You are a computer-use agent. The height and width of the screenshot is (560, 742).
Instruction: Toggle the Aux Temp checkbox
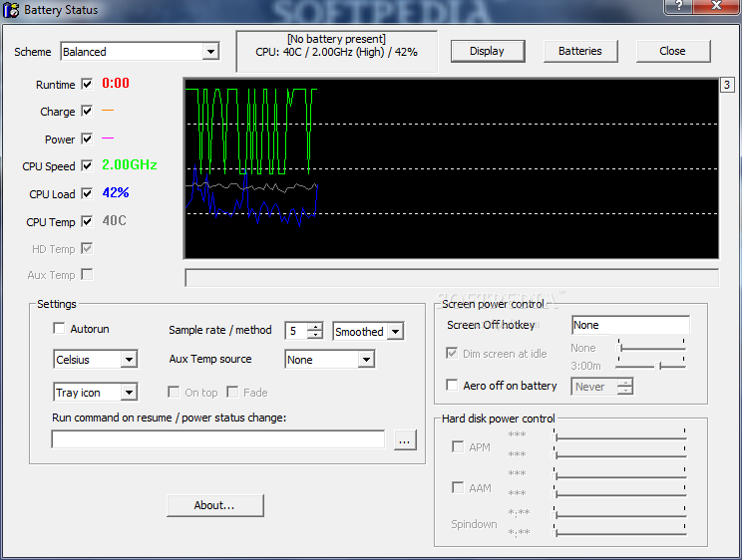pyautogui.click(x=87, y=274)
